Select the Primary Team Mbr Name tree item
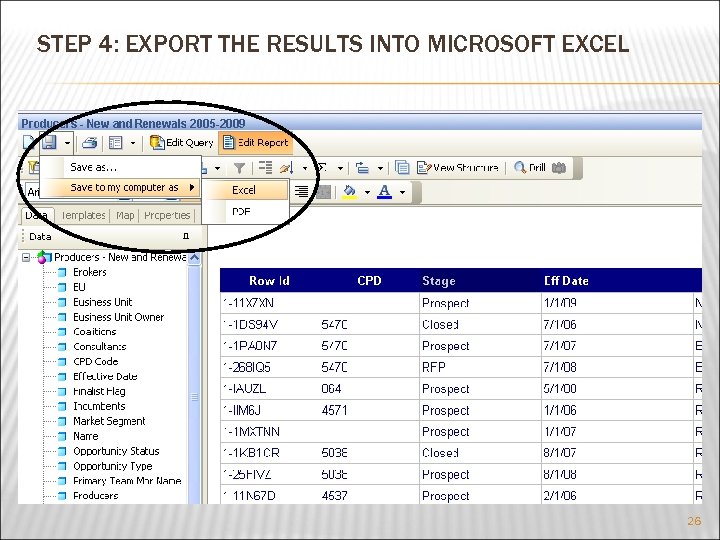The width and height of the screenshot is (720, 540). (127, 481)
